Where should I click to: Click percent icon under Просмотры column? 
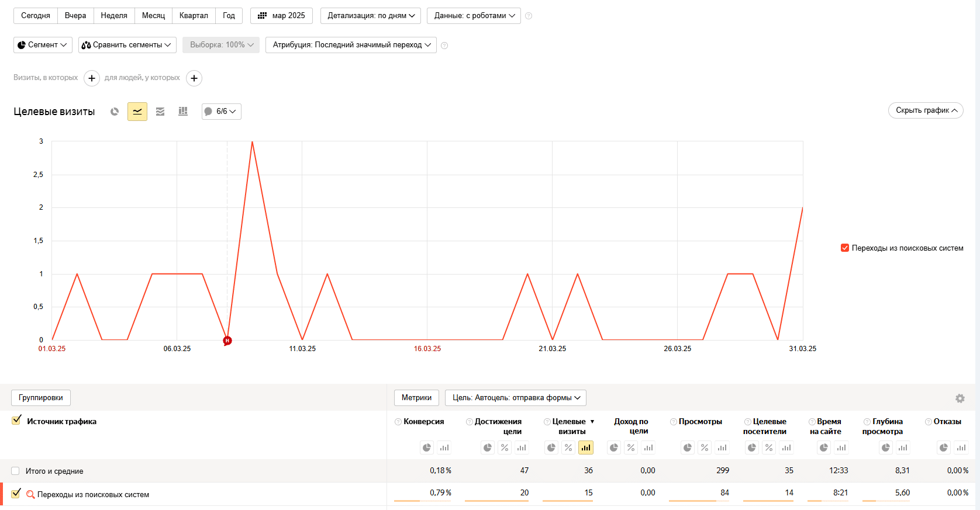(x=705, y=447)
